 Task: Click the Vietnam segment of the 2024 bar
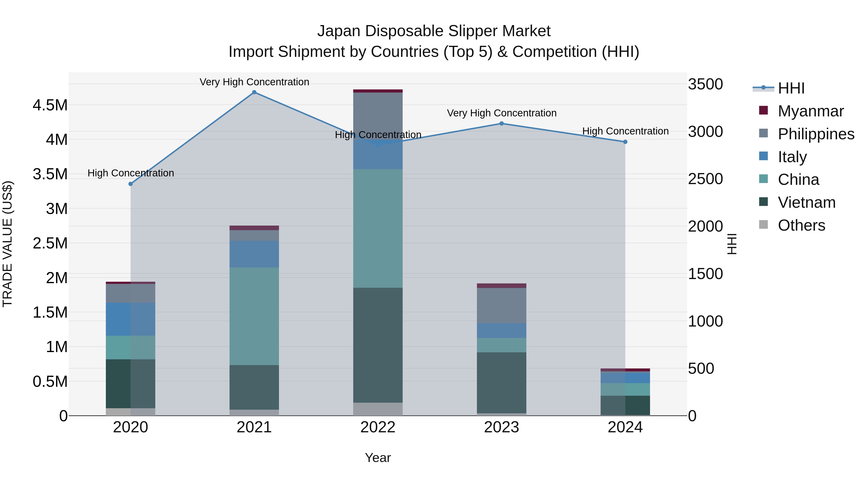tap(625, 406)
